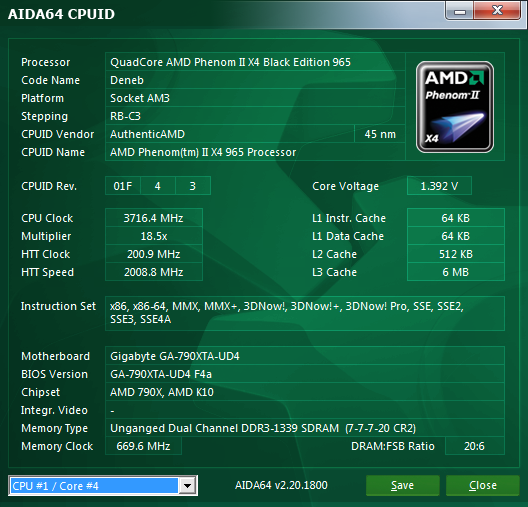Click the Close button
The width and height of the screenshot is (528, 507).
pos(483,485)
